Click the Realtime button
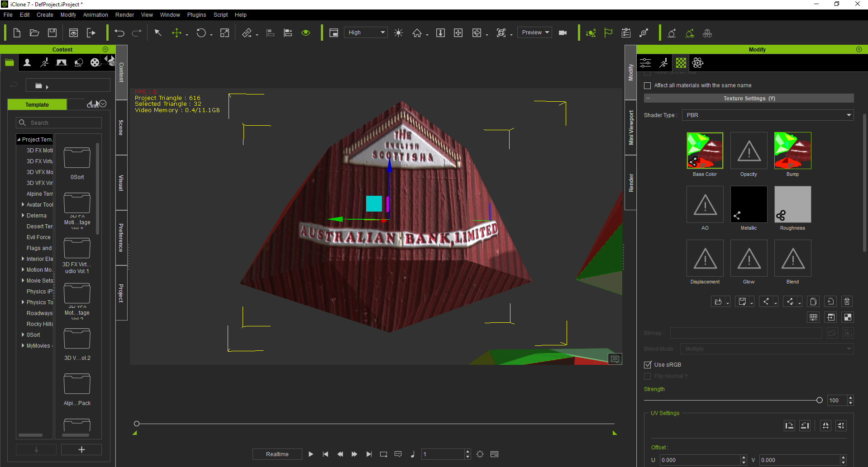The height and width of the screenshot is (467, 868). pos(277,454)
